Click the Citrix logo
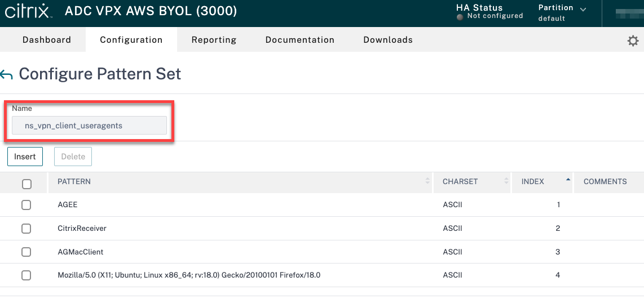Viewport: 644px width, 299px height. 28,11
